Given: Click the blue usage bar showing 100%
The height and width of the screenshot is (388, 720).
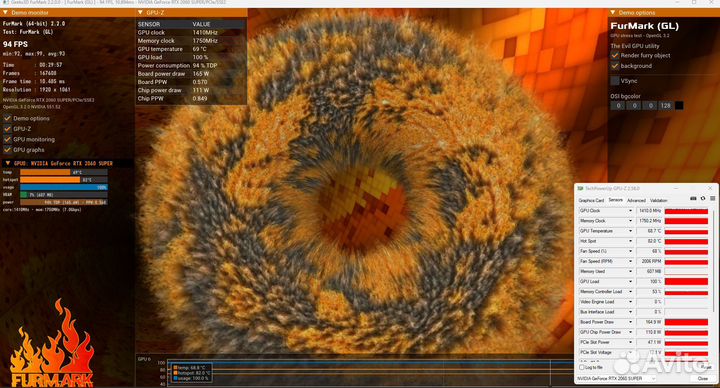Looking at the screenshot, I should coord(64,187).
